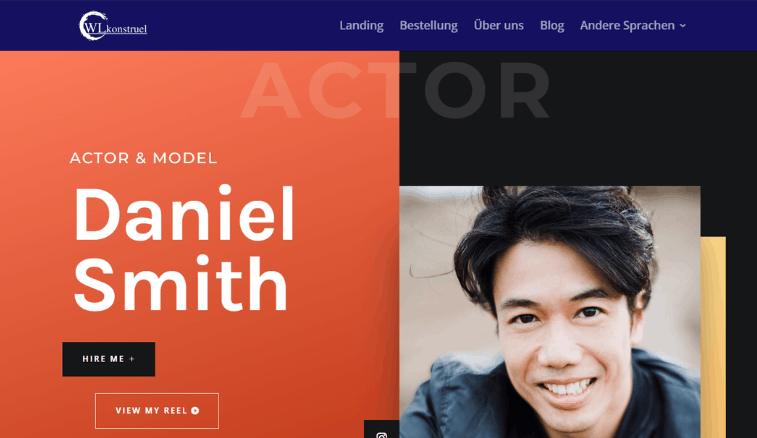Click the WL circular brush logo emblem
Screen dimensions: 757x438
(x=92, y=26)
